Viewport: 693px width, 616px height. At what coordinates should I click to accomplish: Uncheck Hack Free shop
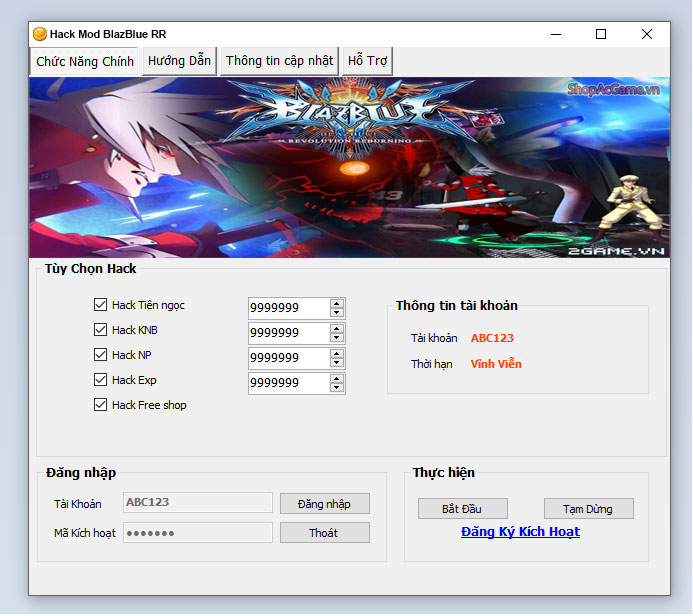100,405
